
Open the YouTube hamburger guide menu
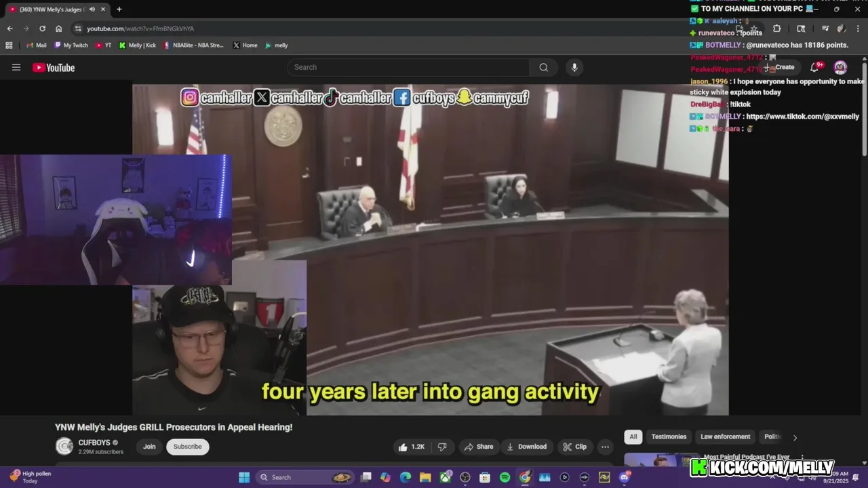16,67
